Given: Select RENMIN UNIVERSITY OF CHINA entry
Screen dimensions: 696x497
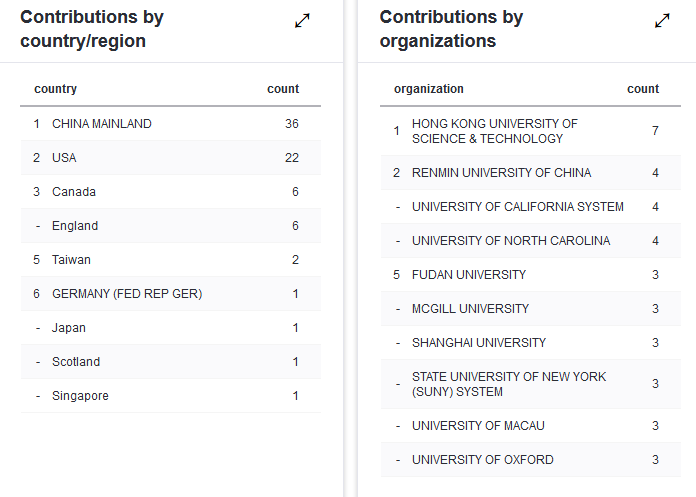Looking at the screenshot, I should point(530,173).
